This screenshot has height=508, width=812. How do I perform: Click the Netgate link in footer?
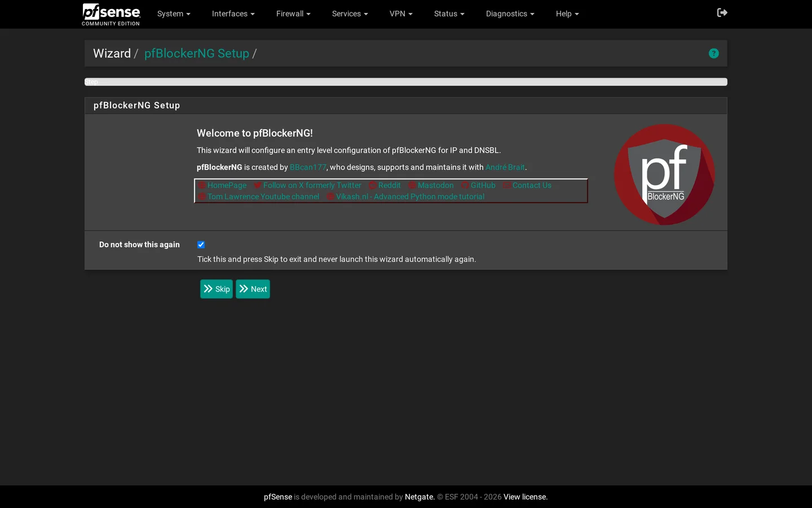coord(420,497)
